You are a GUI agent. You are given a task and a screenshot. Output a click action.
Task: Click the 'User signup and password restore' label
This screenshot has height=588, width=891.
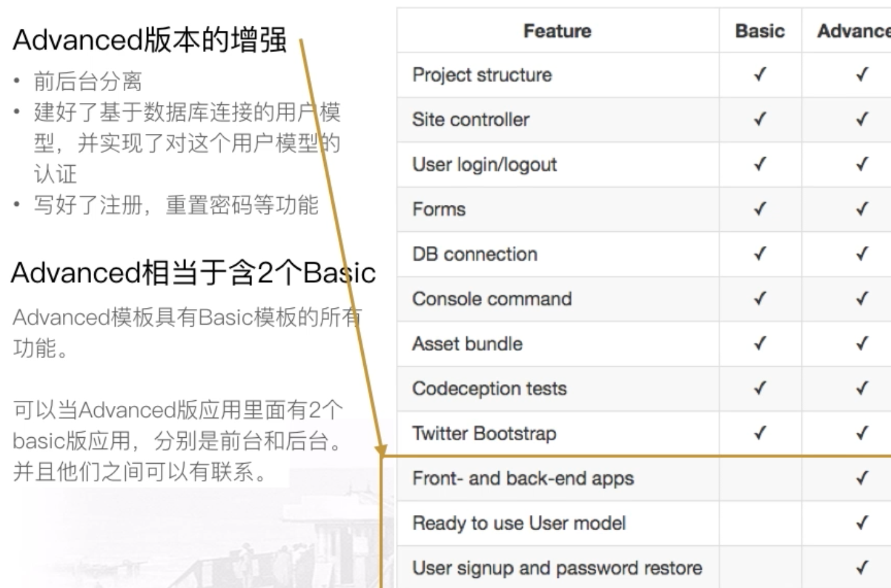coord(557,568)
